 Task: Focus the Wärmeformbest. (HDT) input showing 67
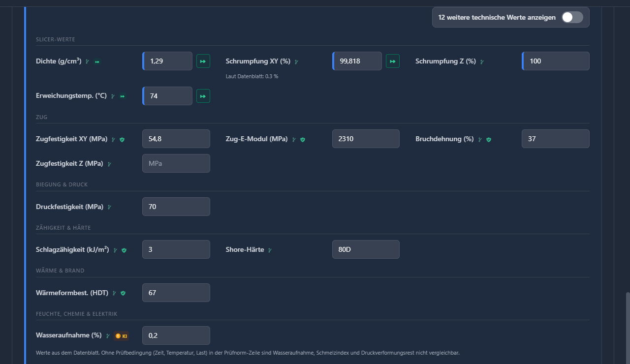tap(176, 293)
